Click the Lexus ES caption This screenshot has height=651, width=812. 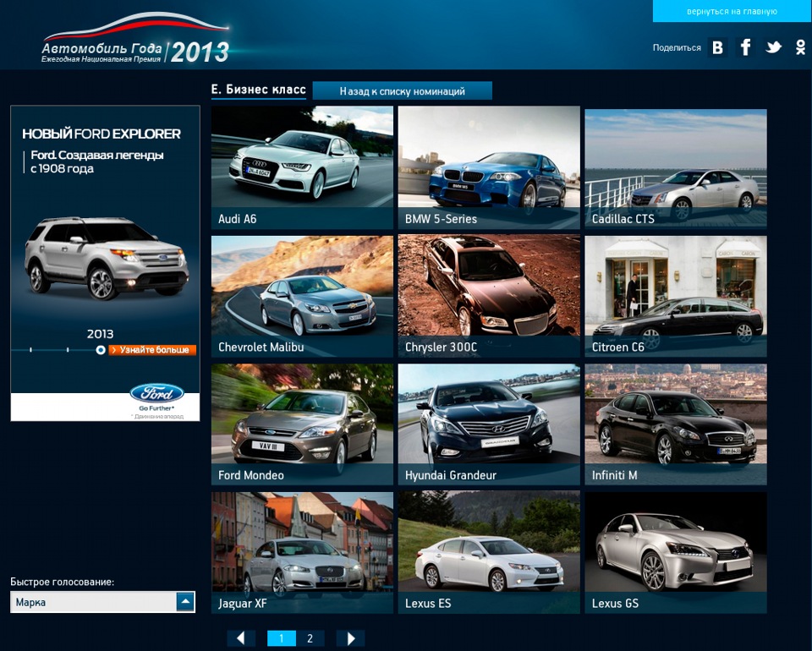pyautogui.click(x=428, y=604)
